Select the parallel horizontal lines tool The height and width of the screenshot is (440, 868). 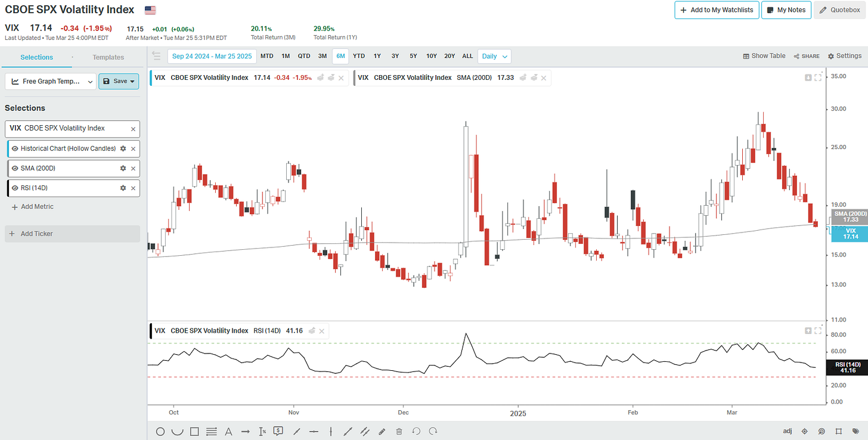point(211,432)
